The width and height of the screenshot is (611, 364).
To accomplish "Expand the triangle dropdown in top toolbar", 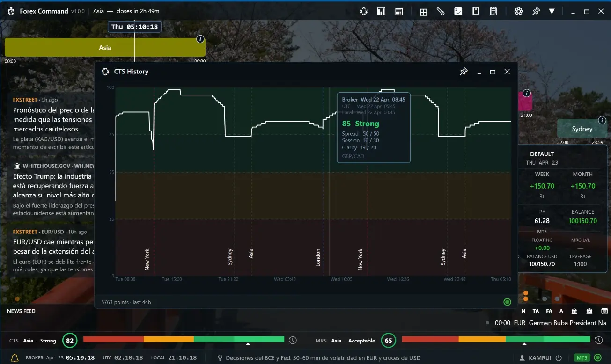I will click(x=552, y=11).
